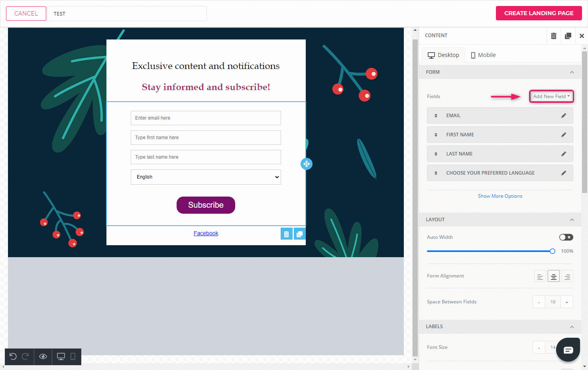588x370 pixels.
Task: Decrease the label Font Size
Action: click(539, 347)
